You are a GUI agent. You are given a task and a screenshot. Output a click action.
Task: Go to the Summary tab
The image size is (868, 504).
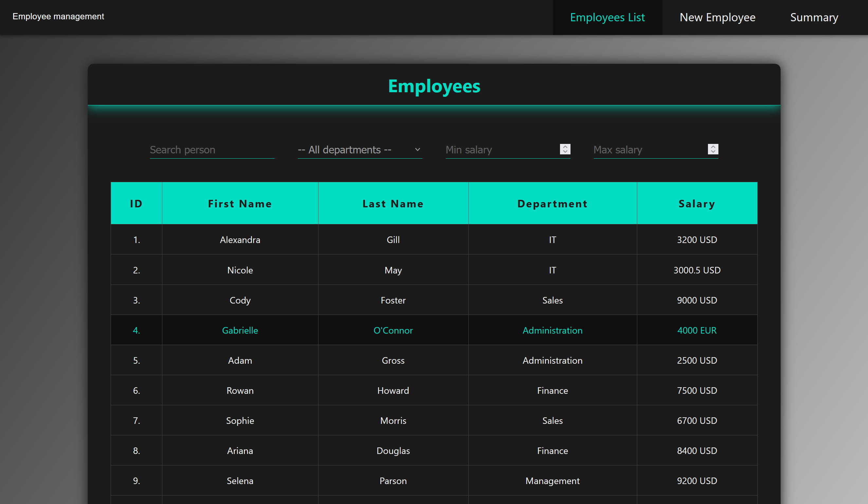point(814,17)
